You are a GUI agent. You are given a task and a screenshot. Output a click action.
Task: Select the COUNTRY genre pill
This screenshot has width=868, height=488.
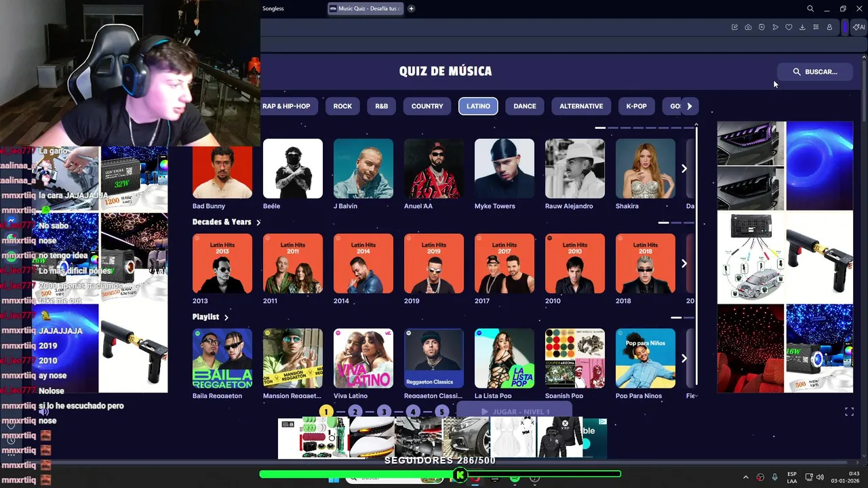[427, 106]
